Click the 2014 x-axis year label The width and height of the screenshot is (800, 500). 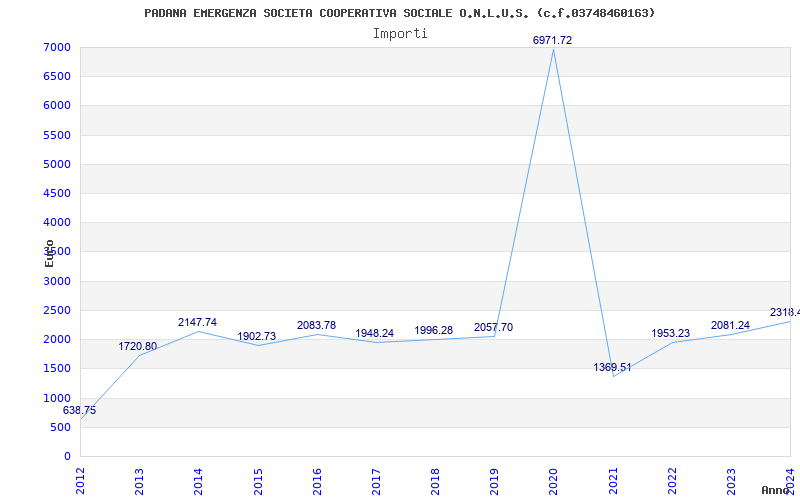pos(198,481)
